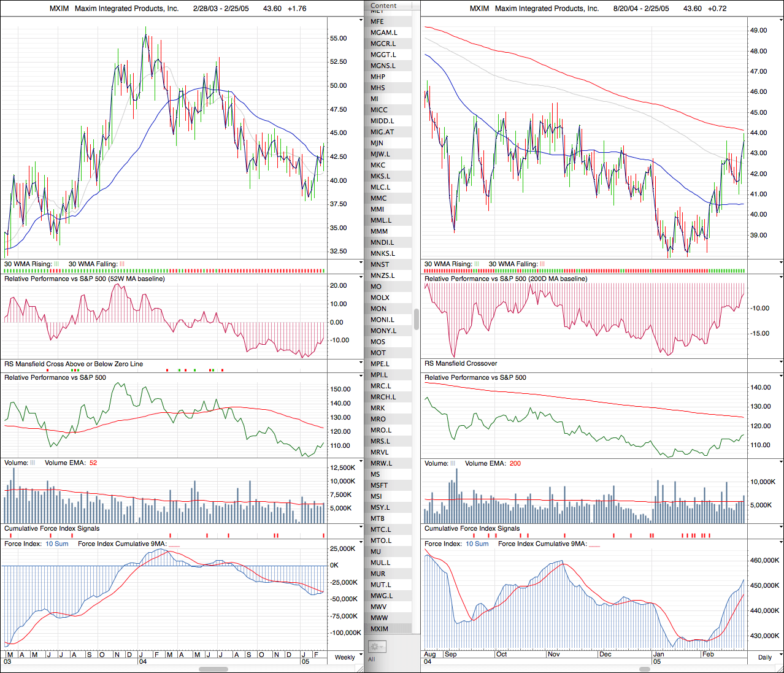This screenshot has width=784, height=673.
Task: Click the All label under the gear button
Action: pyautogui.click(x=371, y=660)
